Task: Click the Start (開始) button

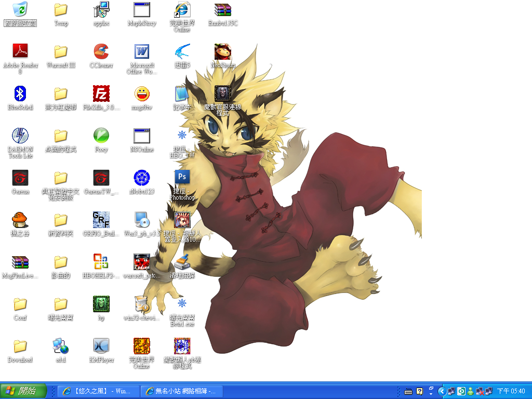Action: coord(23,391)
